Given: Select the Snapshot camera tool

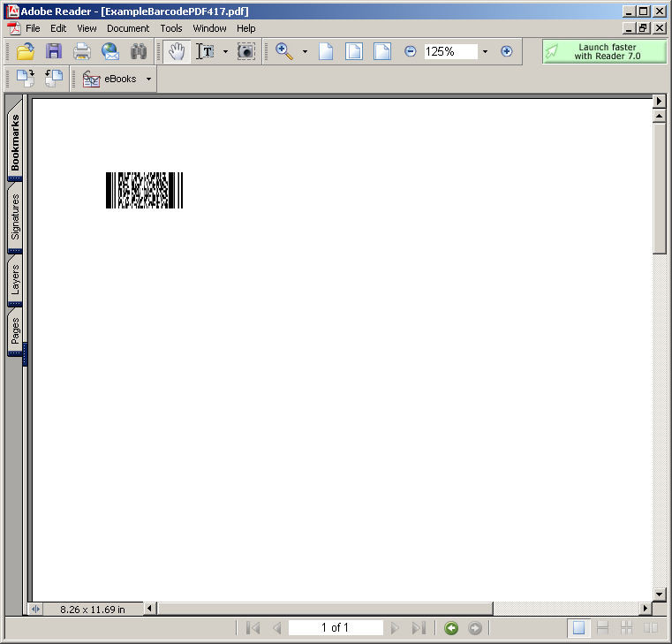Looking at the screenshot, I should click(x=246, y=51).
